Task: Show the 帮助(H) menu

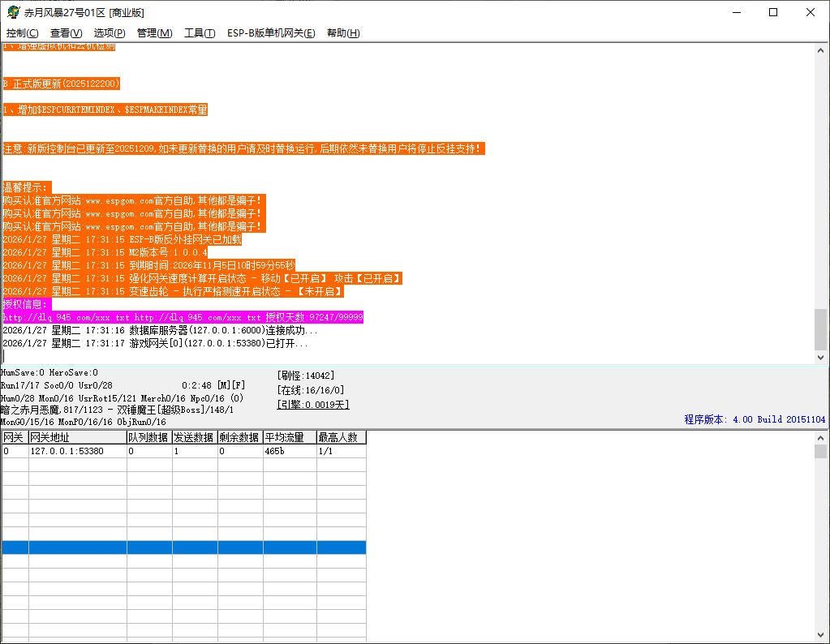Action: pos(343,33)
